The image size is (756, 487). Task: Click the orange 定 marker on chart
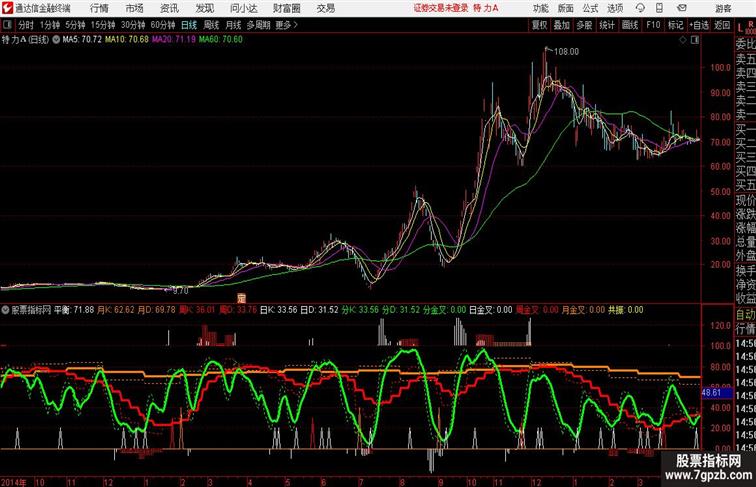241,298
